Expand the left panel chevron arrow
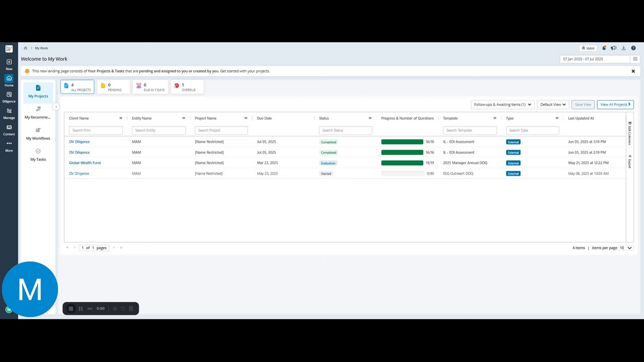Screen dimensions: 644x362 click(x=56, y=107)
